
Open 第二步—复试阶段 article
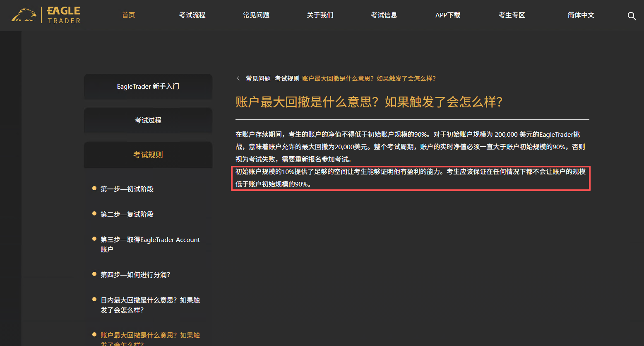click(127, 214)
